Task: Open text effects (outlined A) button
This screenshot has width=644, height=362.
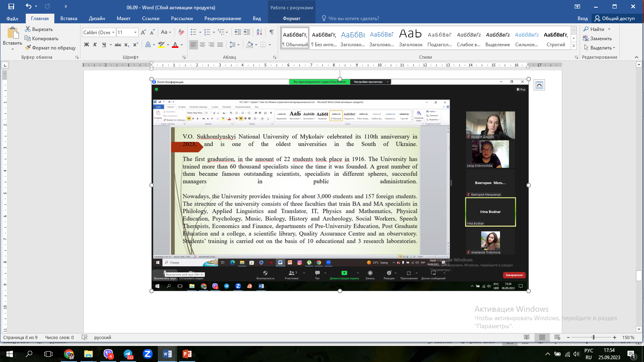Action: [148, 45]
